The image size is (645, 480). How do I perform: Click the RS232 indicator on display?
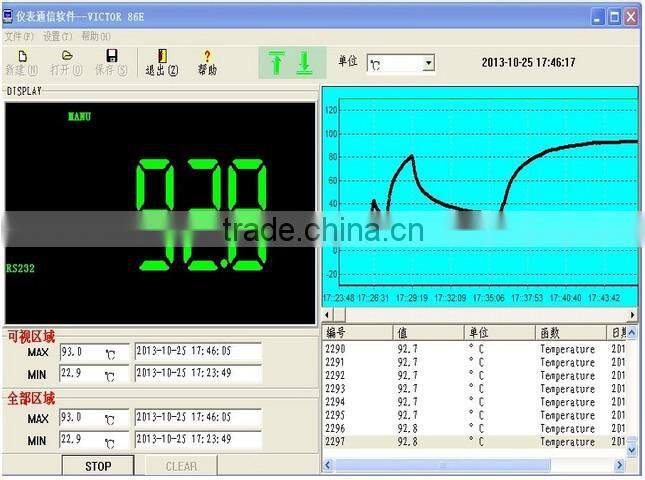[x=21, y=269]
